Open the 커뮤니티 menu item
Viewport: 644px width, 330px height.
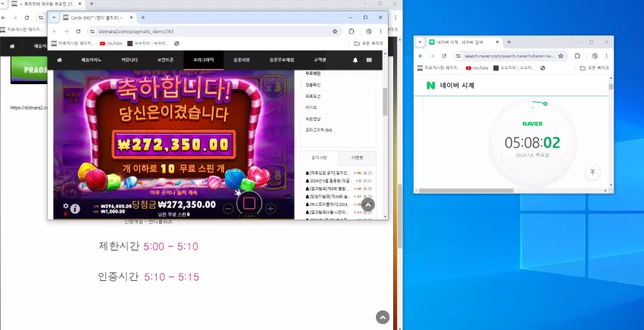click(130, 60)
